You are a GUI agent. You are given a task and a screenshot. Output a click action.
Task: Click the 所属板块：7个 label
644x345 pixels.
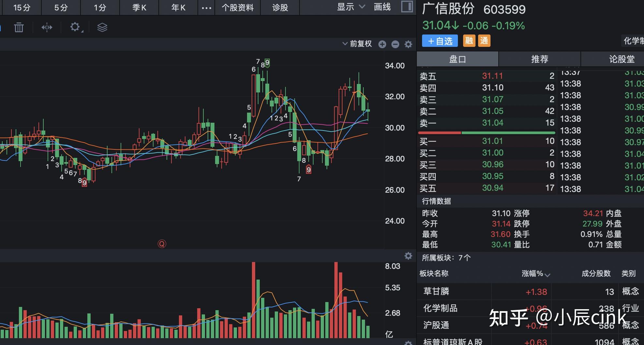(x=446, y=258)
